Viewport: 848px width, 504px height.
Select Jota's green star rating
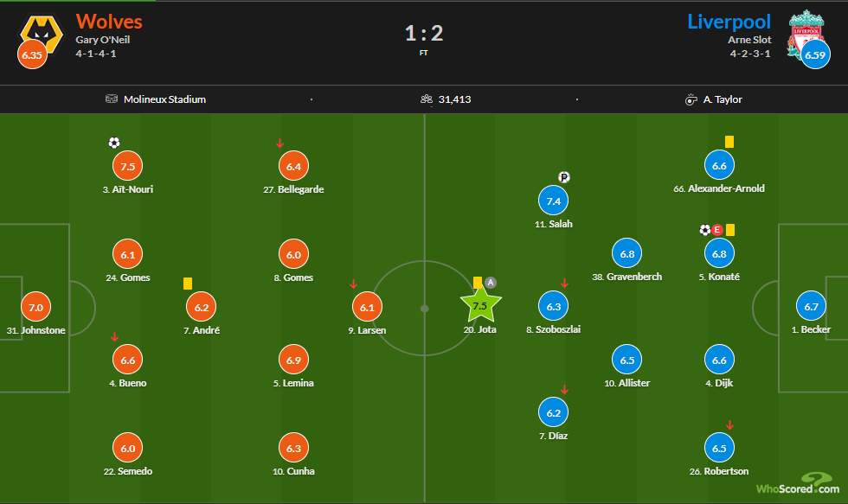pos(480,305)
